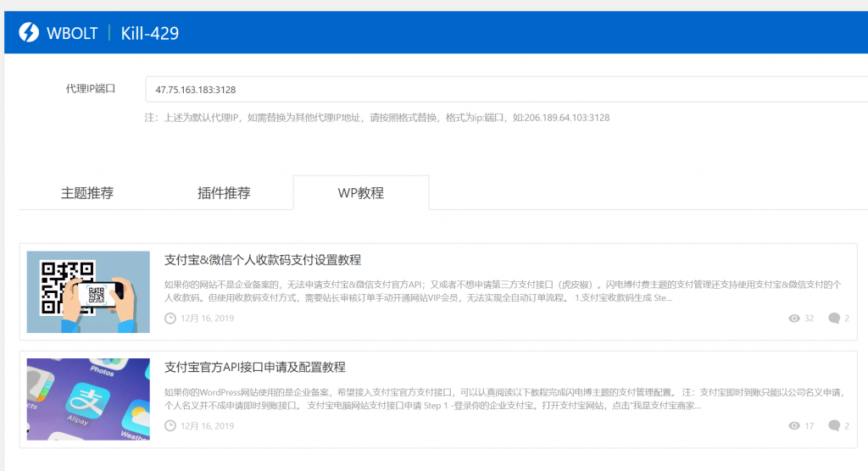
Task: Click the comment bubble icon on first article
Action: (x=834, y=319)
